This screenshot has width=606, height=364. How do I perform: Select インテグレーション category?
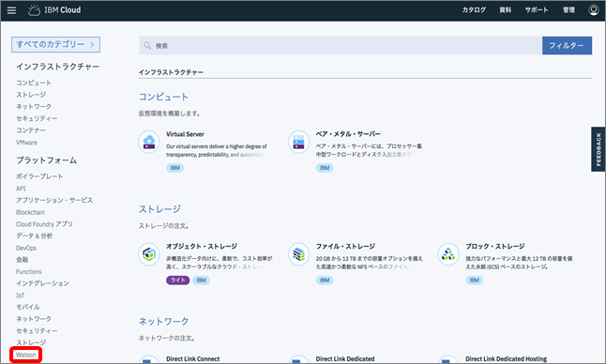click(x=42, y=283)
